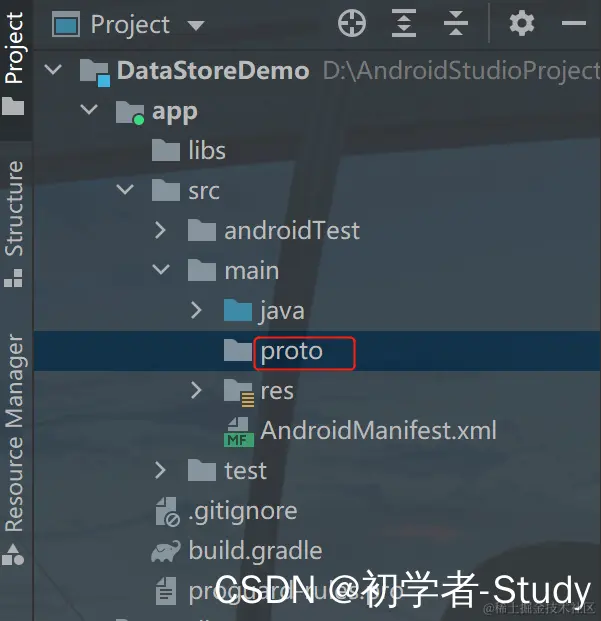Select the proto folder
This screenshot has height=621, width=601.
pos(292,351)
